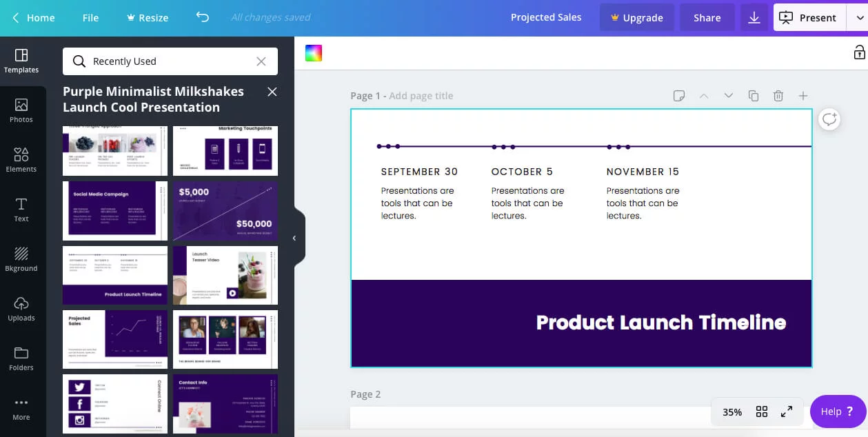Click the Share button

[x=707, y=17]
